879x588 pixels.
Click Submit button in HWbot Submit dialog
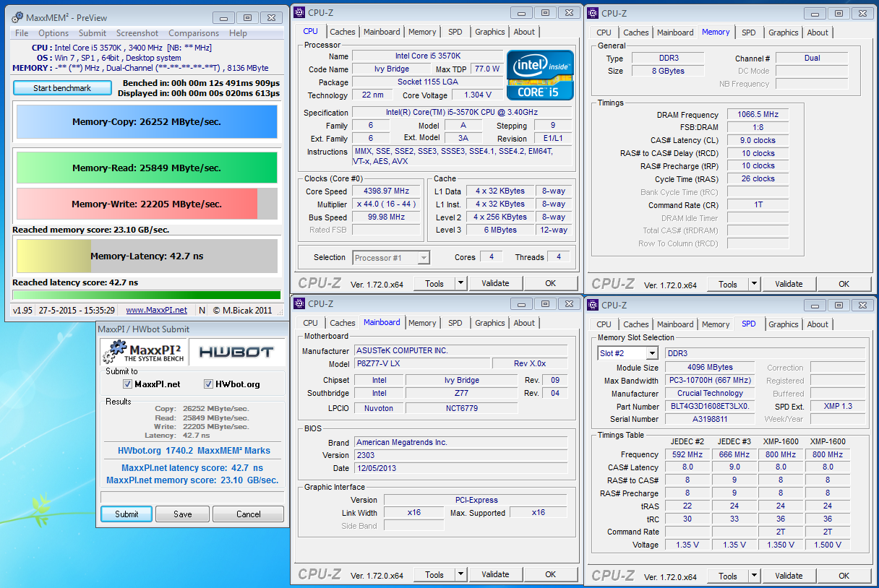127,514
